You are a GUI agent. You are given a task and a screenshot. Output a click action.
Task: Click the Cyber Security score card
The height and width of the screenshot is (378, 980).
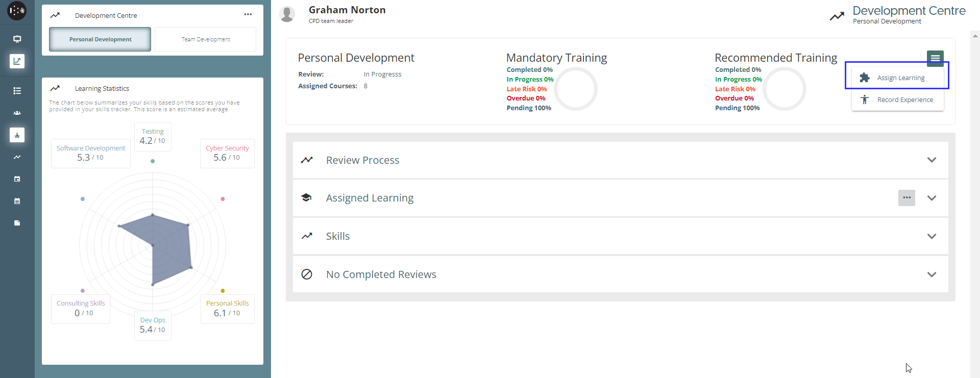227,153
